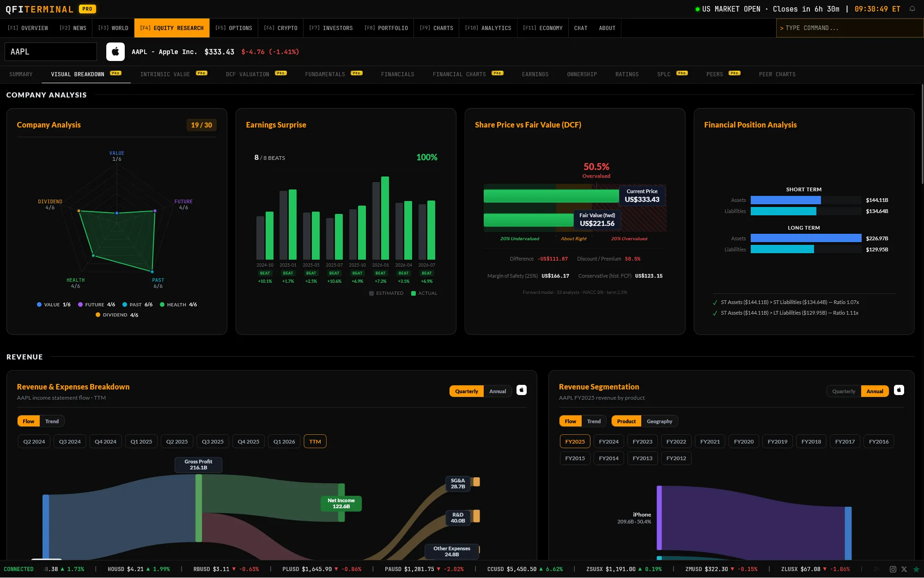Viewport: 924px width, 578px height.
Task: Click the Short Term Assets bar
Action: tap(785, 200)
